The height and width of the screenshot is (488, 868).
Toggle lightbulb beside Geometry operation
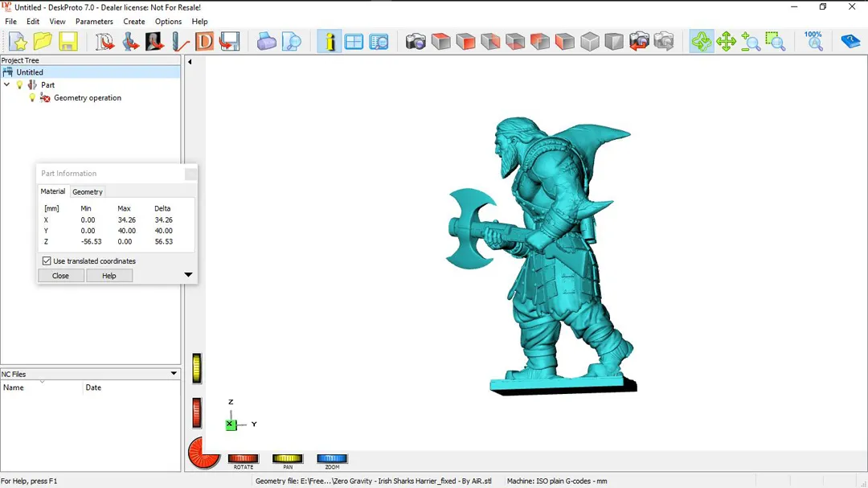pos(32,98)
